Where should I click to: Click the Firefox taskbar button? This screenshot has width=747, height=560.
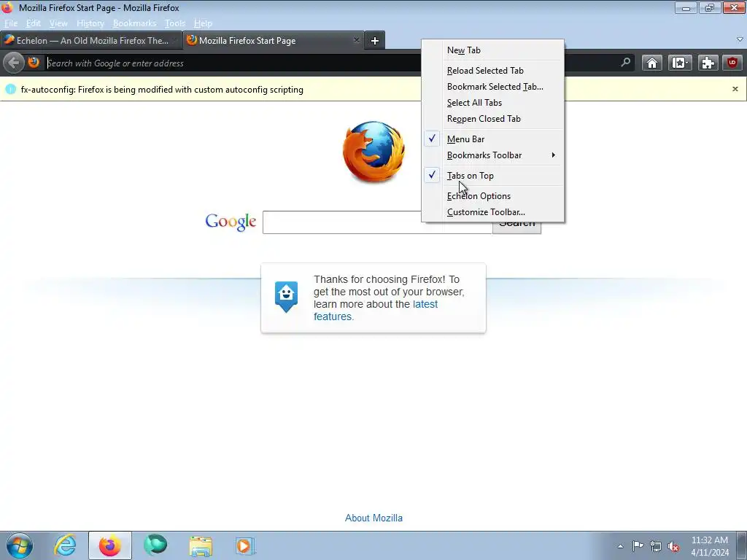click(x=110, y=545)
